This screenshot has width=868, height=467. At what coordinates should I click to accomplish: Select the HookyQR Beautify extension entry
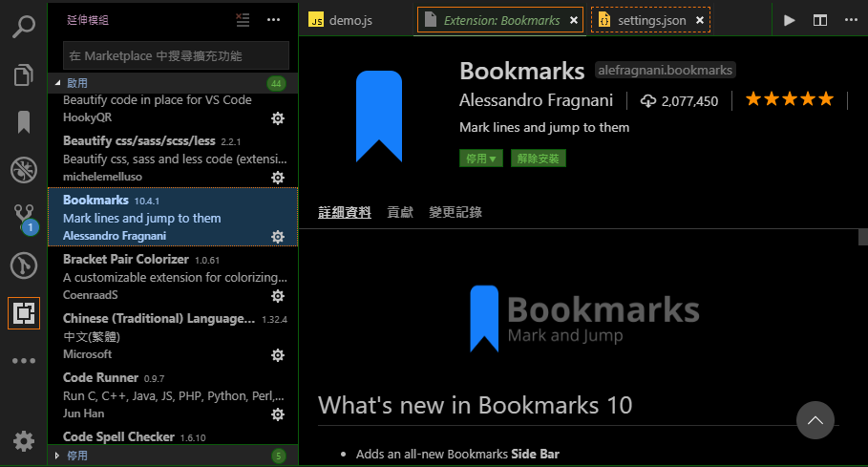pyautogui.click(x=173, y=110)
